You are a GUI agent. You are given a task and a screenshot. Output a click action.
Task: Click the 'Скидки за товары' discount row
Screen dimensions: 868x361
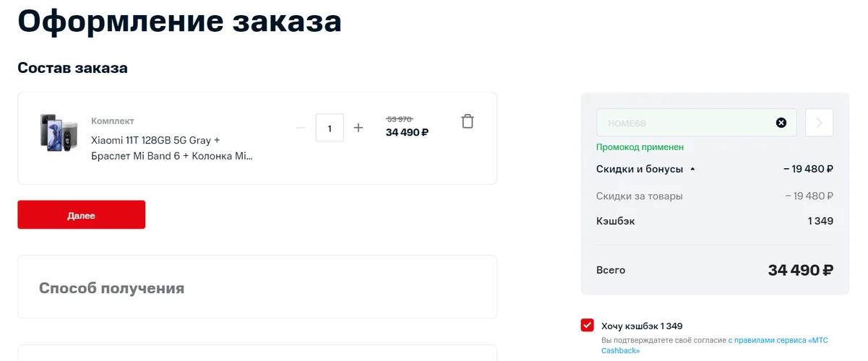[715, 196]
